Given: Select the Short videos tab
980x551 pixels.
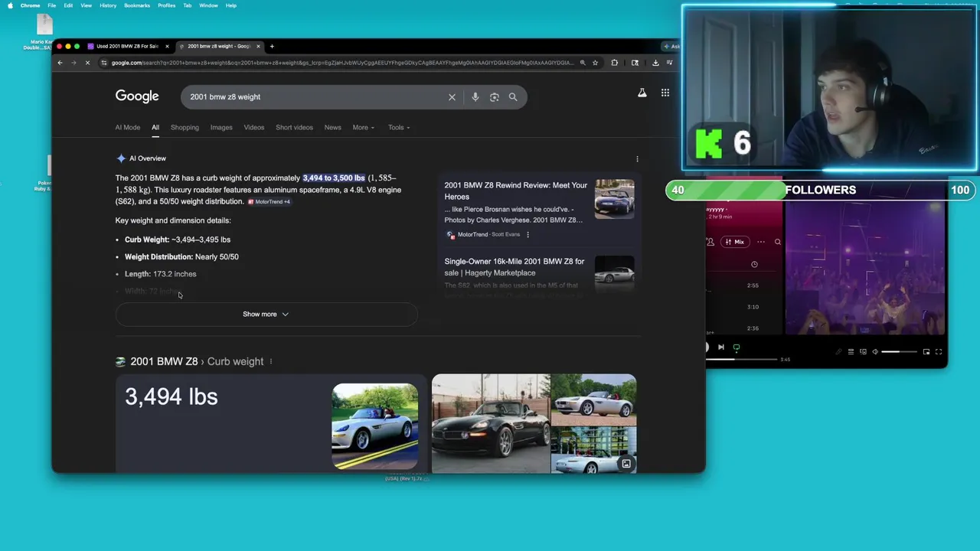Looking at the screenshot, I should [294, 128].
